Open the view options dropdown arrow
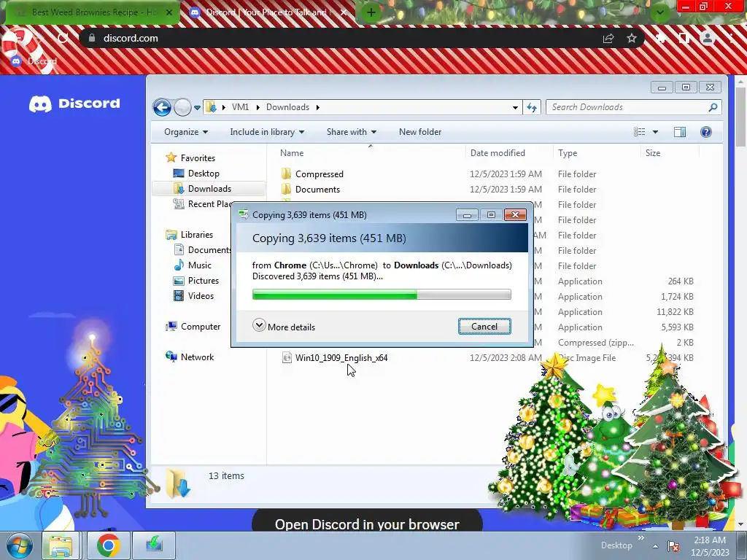 [x=655, y=132]
